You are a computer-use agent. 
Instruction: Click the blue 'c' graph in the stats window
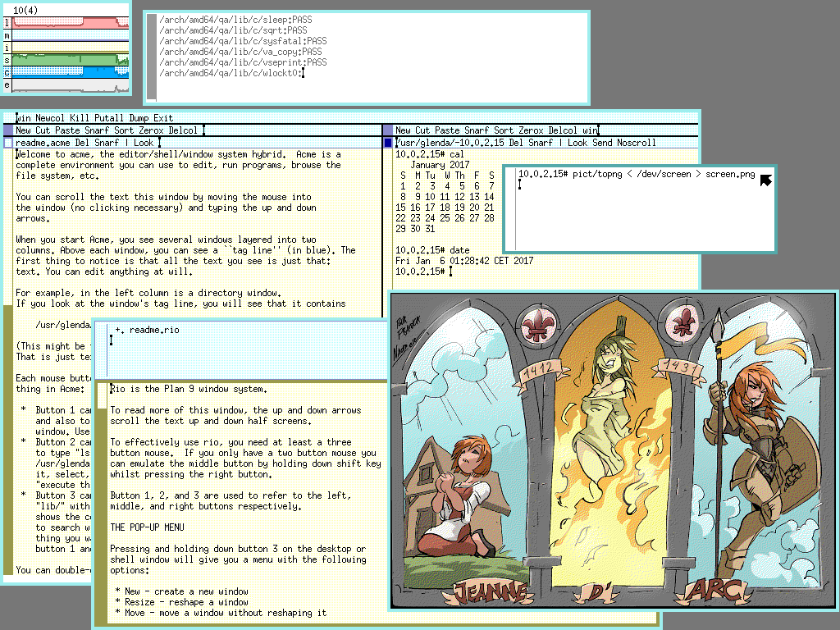click(x=71, y=72)
